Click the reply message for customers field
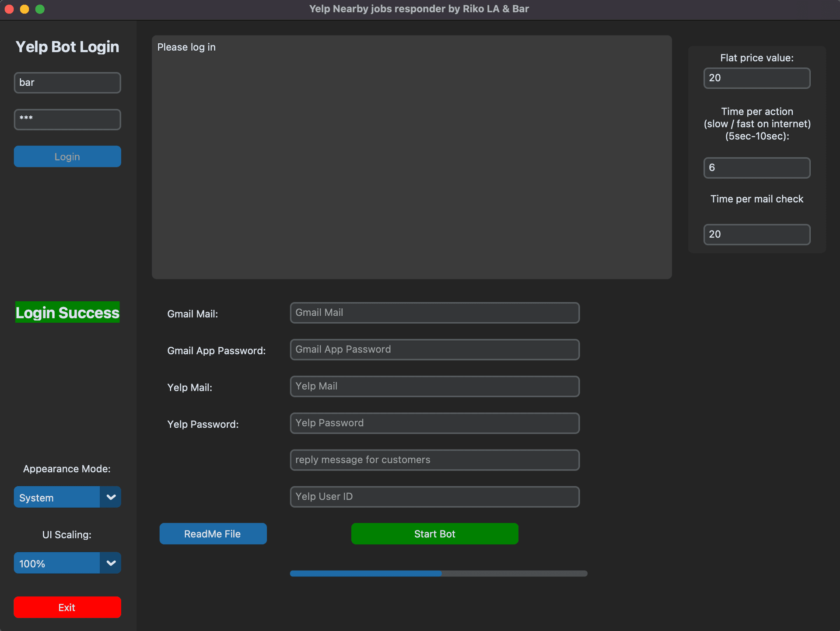This screenshot has height=631, width=840. pyautogui.click(x=434, y=460)
